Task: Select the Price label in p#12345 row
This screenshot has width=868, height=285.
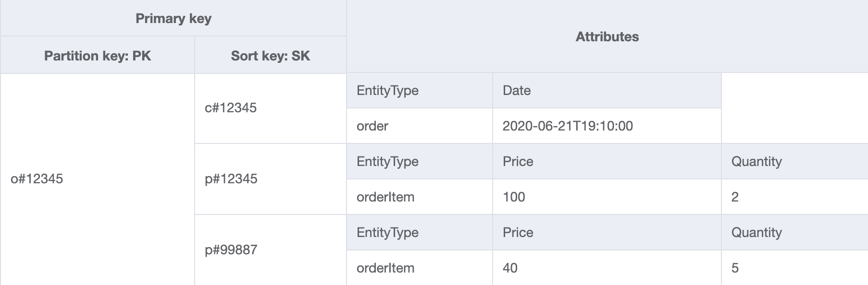Action: point(607,161)
